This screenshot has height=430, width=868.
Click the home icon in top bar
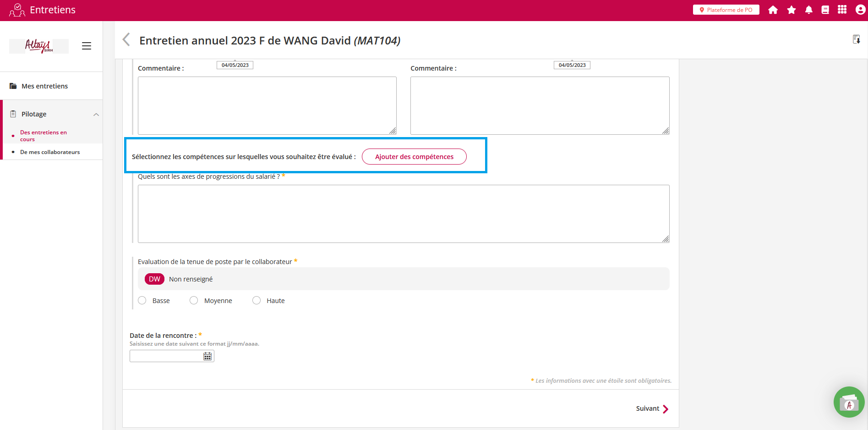[773, 10]
